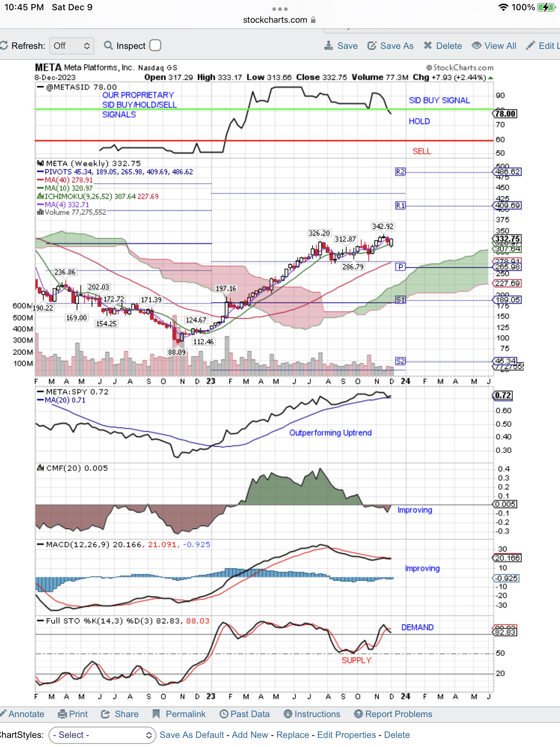Screen dimensions: 560x747
Task: Open the Annotate tool link
Action: click(x=26, y=714)
